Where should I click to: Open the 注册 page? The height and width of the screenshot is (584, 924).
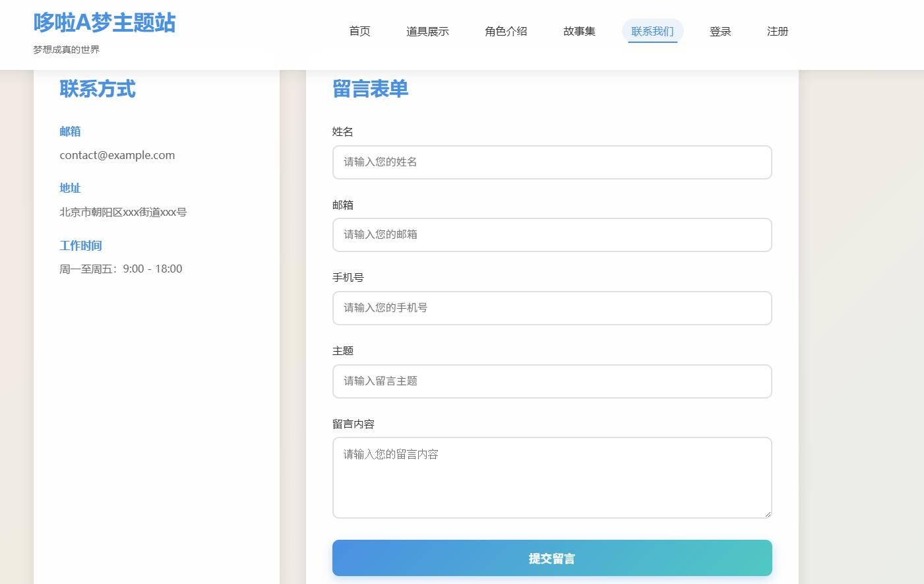(x=778, y=31)
